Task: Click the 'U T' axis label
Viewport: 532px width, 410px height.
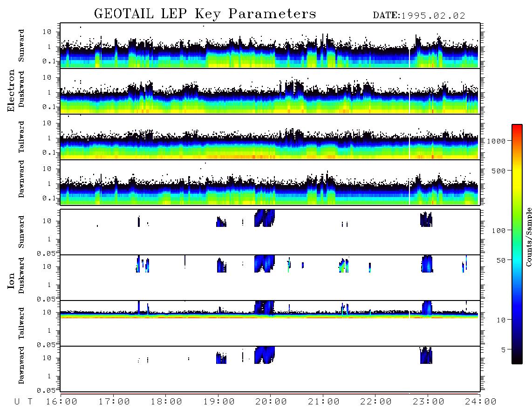Action: tap(24, 402)
